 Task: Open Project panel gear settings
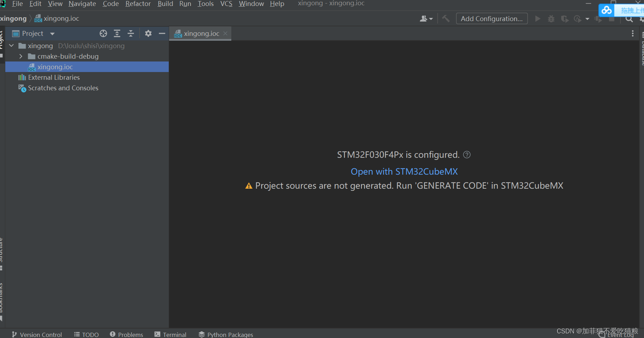tap(148, 33)
